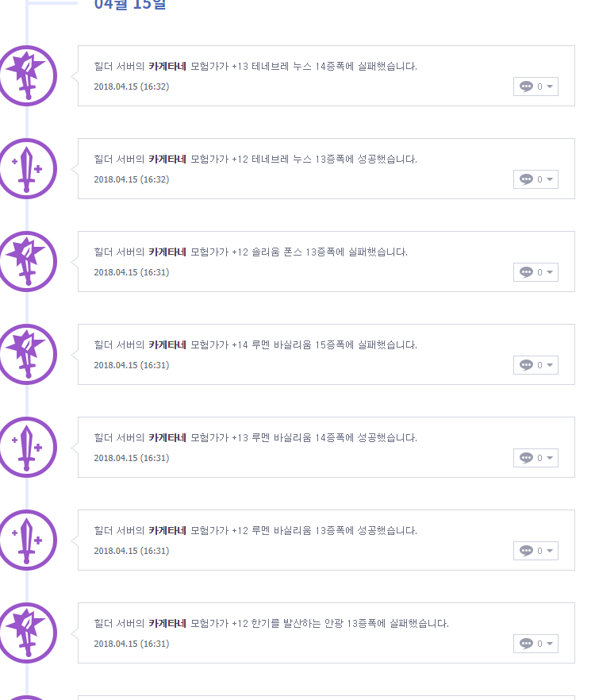Expand comments on 한기를 발산하는 안광 entry
Screen dimensions: 595x700
(535, 644)
